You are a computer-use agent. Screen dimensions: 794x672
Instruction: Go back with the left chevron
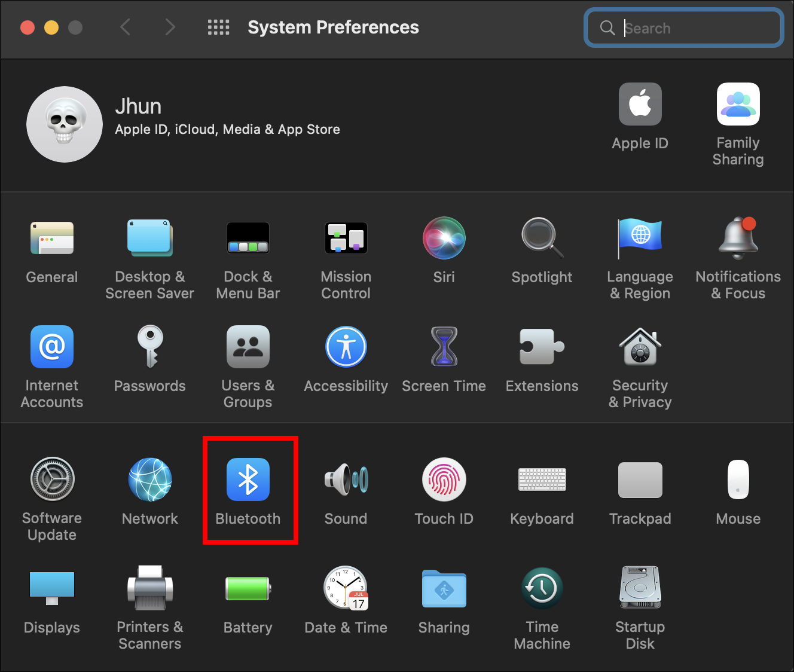[125, 27]
